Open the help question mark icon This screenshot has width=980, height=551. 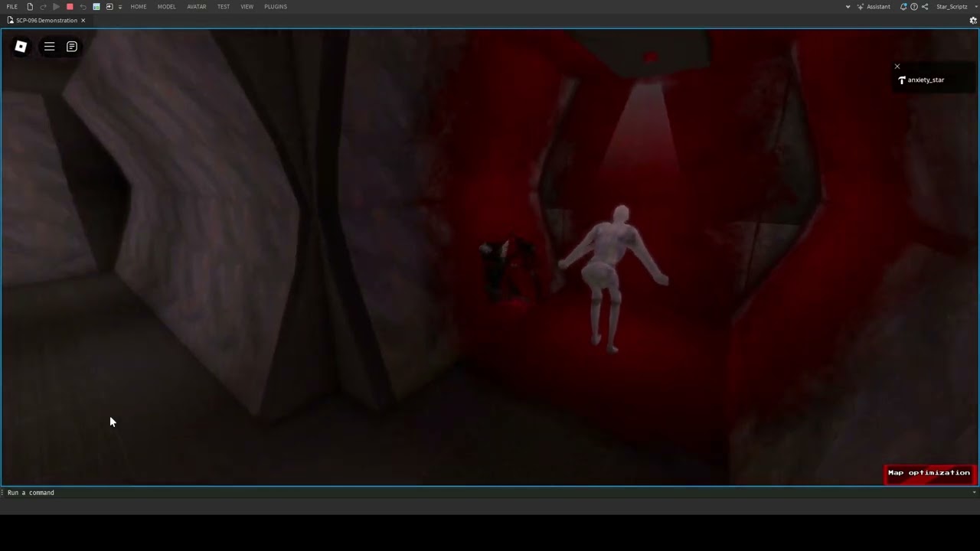pyautogui.click(x=914, y=7)
